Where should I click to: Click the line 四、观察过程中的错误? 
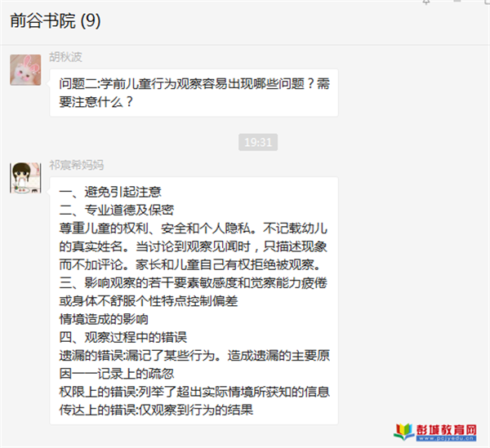point(123,338)
